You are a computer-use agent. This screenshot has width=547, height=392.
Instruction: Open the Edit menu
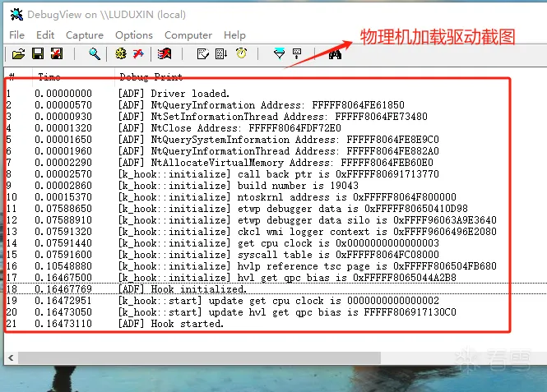(x=45, y=35)
